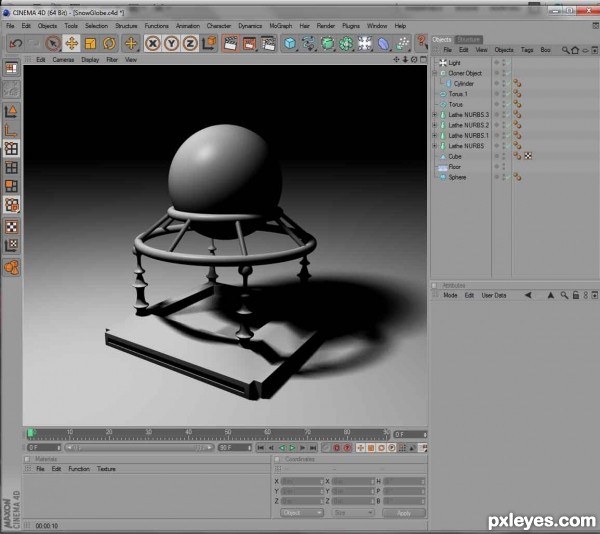The width and height of the screenshot is (600, 534).
Task: Select Use Points tool
Action: pos(11,148)
